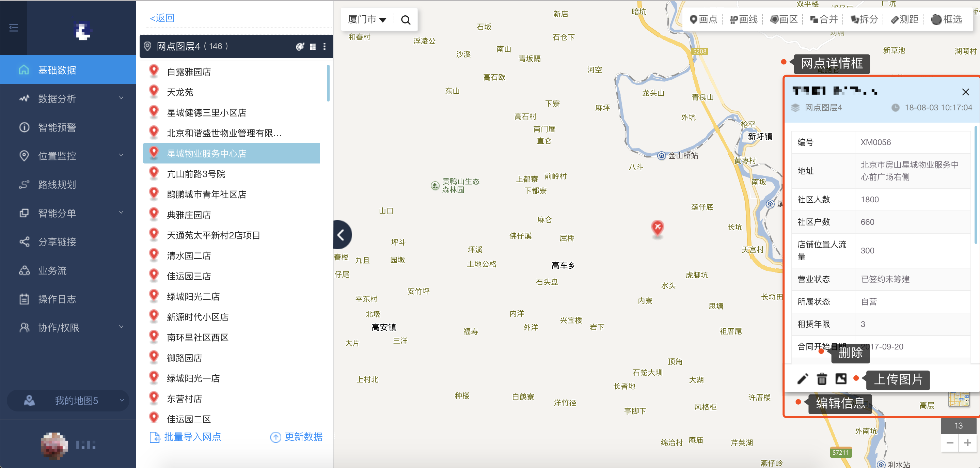The width and height of the screenshot is (980, 468).
Task: Select 清水园二店 entry
Action: coord(231,256)
